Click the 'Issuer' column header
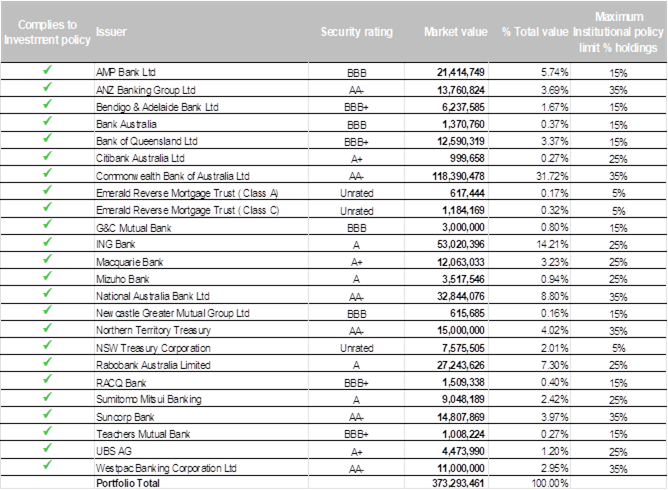 [111, 32]
